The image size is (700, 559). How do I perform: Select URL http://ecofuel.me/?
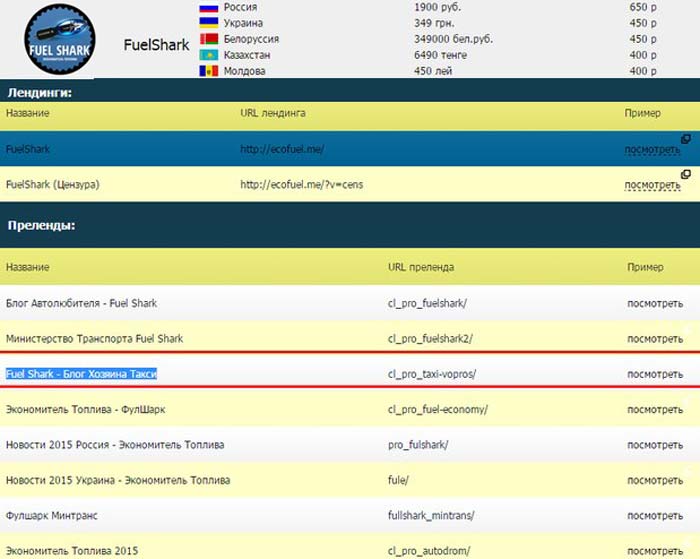282,149
